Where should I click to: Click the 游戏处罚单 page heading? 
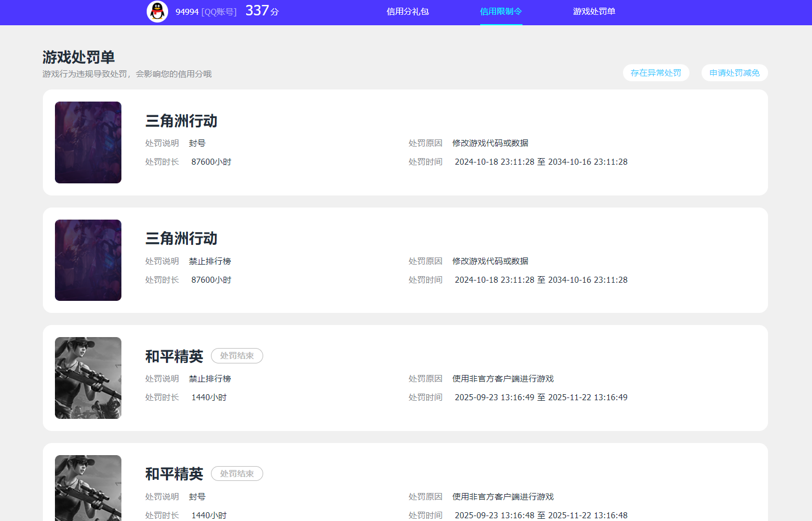(79, 57)
